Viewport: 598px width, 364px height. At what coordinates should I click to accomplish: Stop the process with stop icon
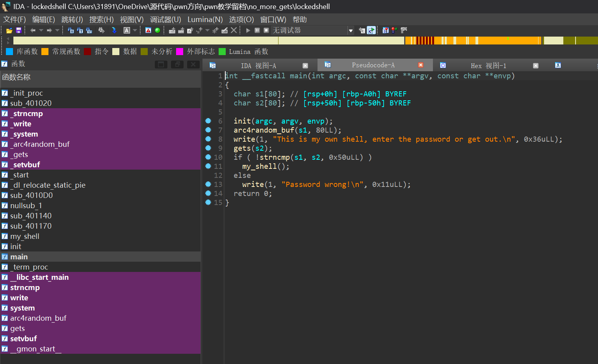pos(266,30)
